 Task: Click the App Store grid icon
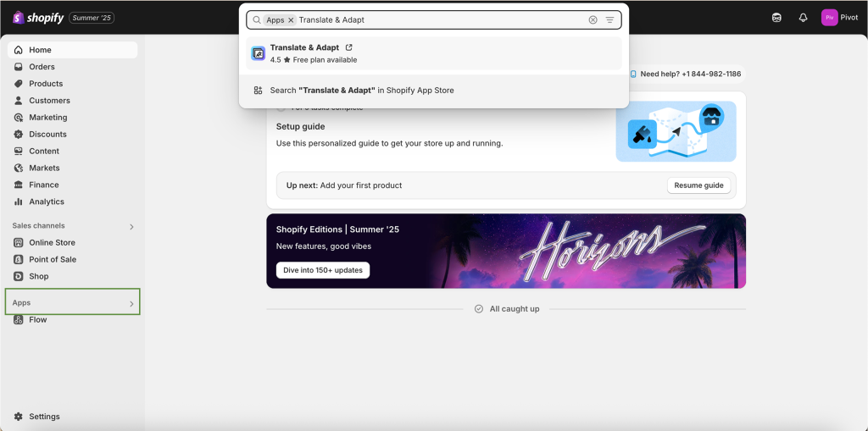click(258, 91)
